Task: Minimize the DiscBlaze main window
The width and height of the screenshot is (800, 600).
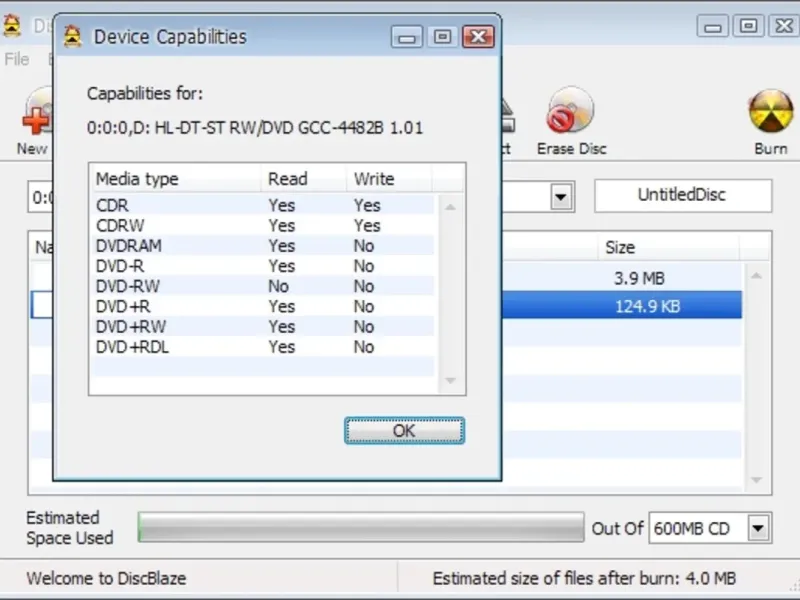Action: (713, 26)
